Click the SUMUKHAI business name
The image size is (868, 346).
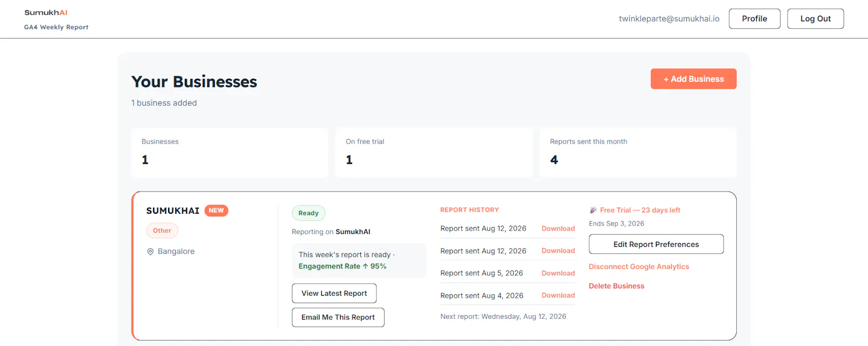[x=173, y=210]
